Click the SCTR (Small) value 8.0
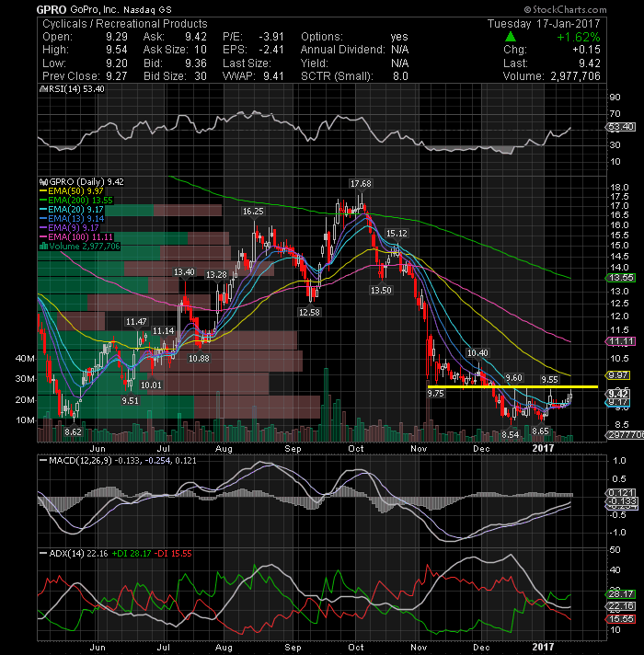Screen dimensions: 644x655 pos(400,76)
